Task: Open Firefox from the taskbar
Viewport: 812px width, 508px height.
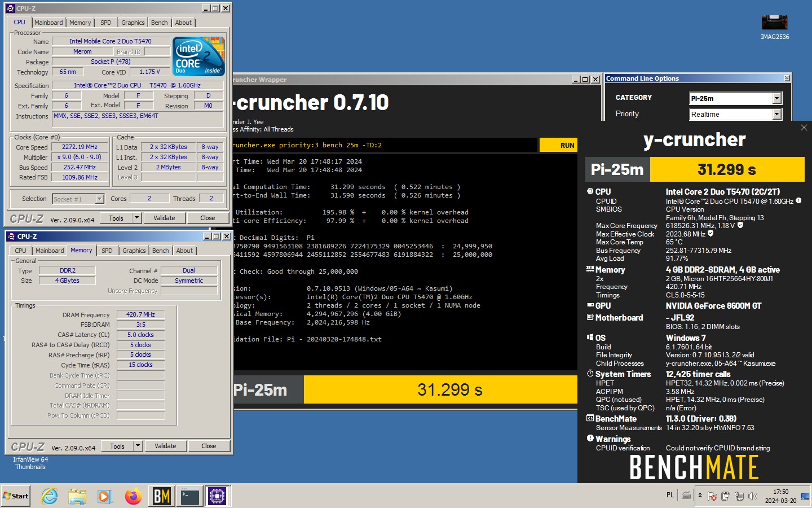Action: pyautogui.click(x=133, y=496)
